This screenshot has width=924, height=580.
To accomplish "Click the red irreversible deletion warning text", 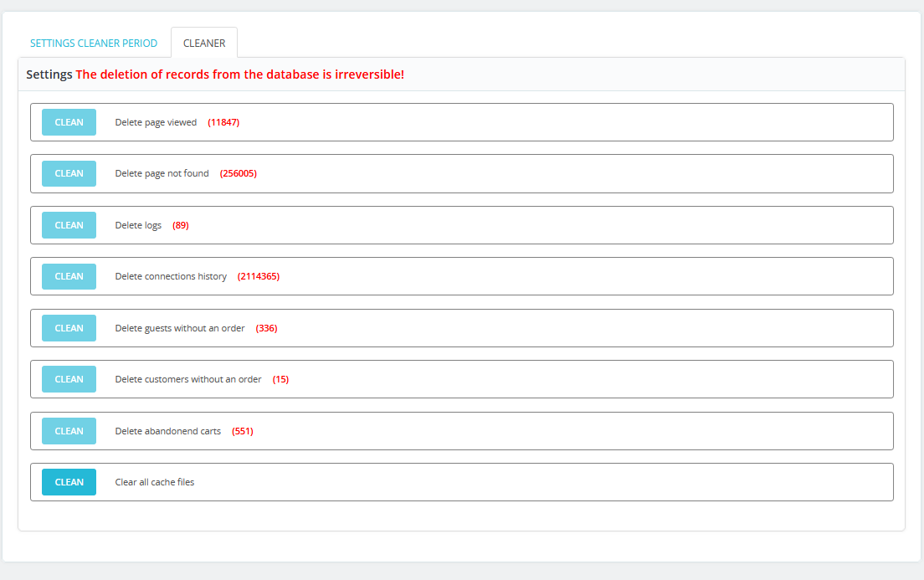I will [240, 74].
